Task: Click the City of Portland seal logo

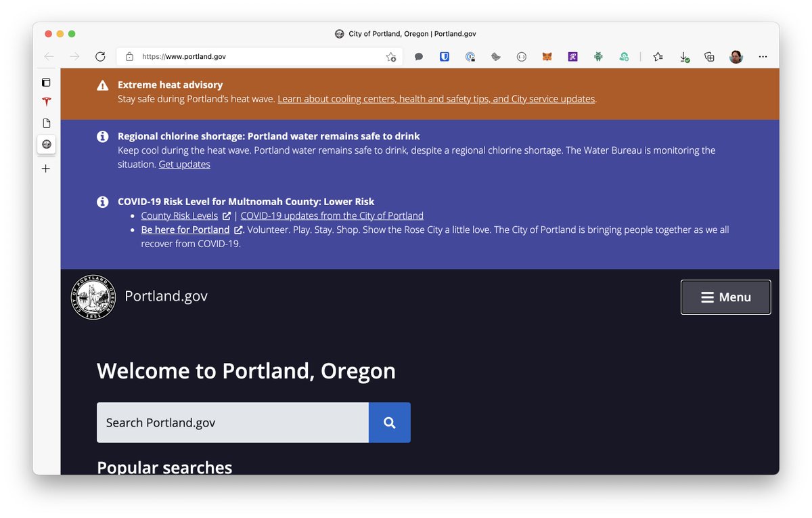Action: click(93, 297)
